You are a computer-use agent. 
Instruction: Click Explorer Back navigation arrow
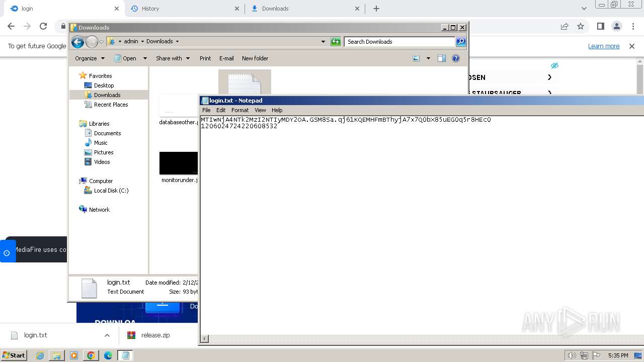(77, 42)
